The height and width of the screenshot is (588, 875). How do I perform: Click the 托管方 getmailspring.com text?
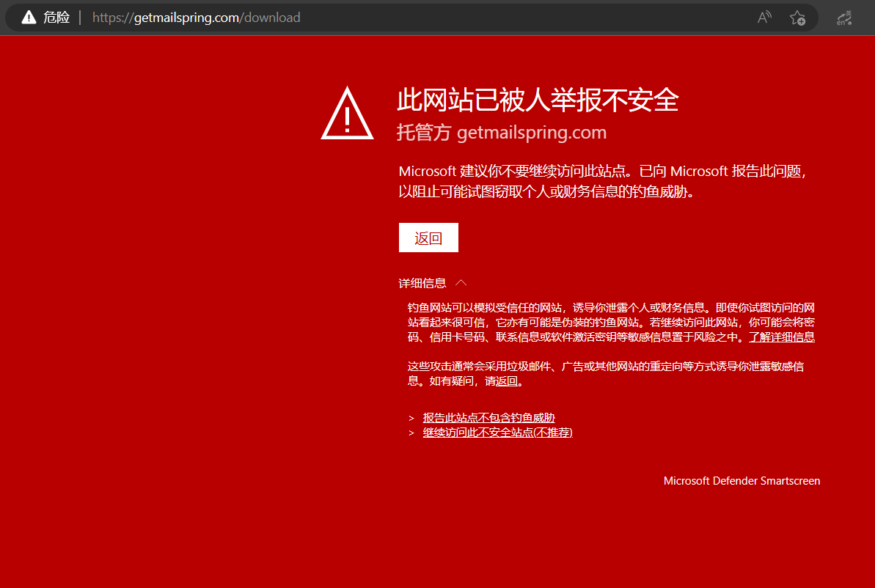[502, 133]
